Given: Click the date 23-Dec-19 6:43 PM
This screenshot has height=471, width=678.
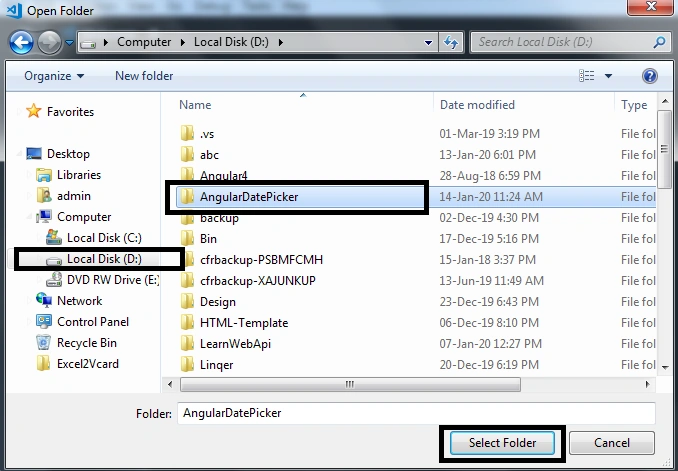Looking at the screenshot, I should (x=489, y=301).
